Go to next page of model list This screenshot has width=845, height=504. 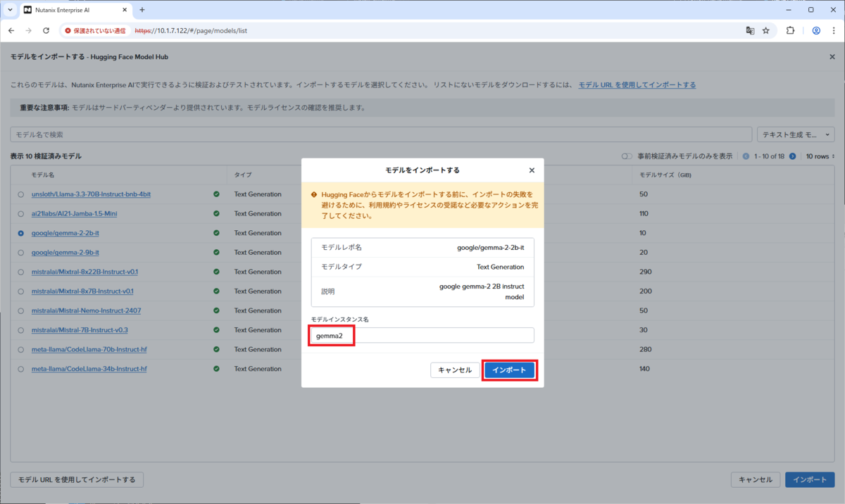point(792,156)
